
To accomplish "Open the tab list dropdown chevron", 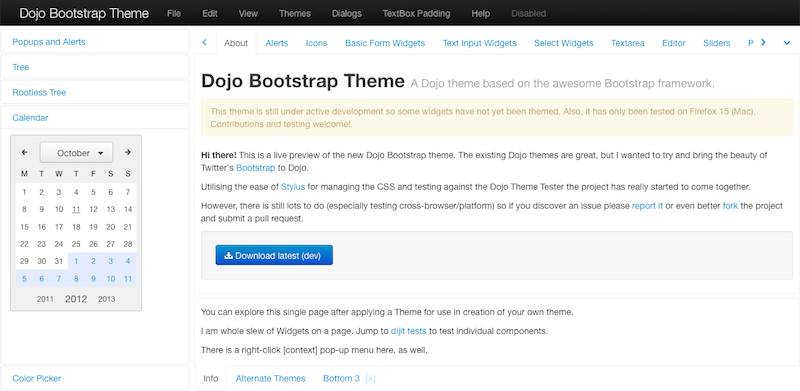I will pos(787,43).
